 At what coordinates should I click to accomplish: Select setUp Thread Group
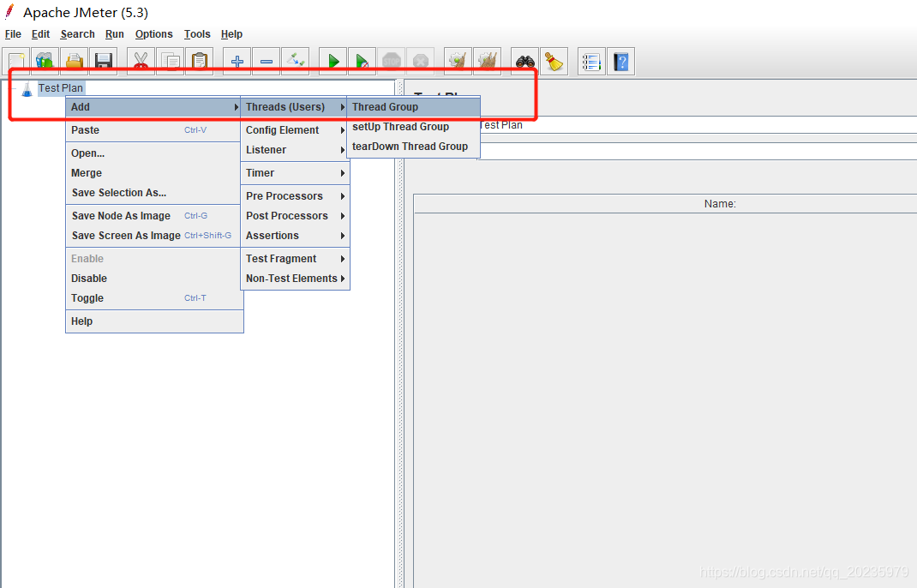413,126
